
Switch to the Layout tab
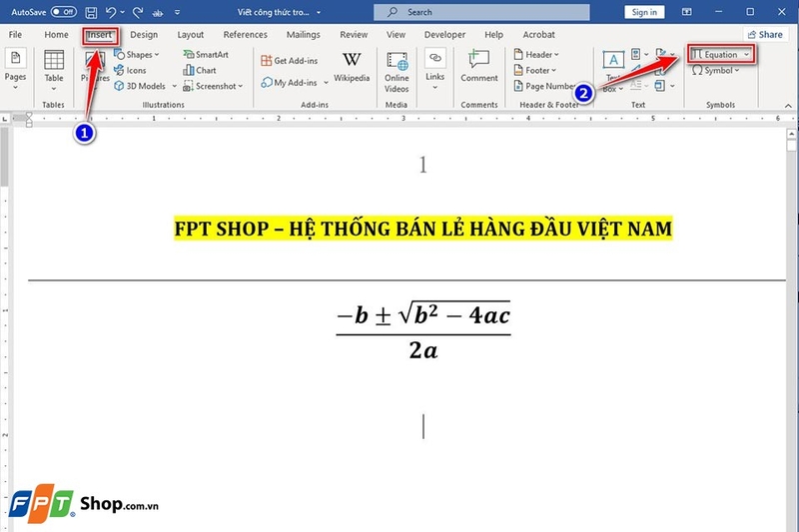190,35
